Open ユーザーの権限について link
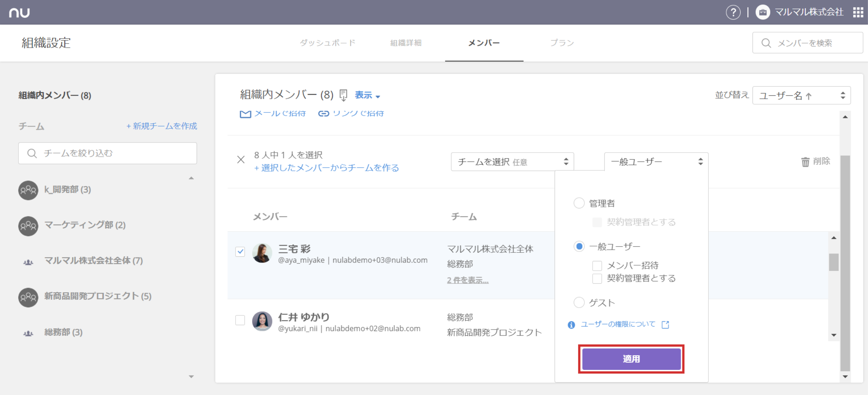Image resolution: width=868 pixels, height=395 pixels. click(x=618, y=324)
